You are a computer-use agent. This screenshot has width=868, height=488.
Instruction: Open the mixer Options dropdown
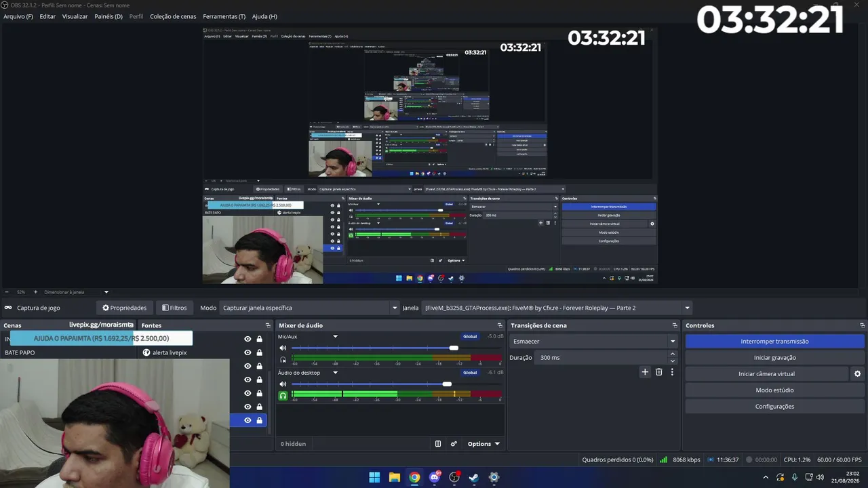[484, 444]
